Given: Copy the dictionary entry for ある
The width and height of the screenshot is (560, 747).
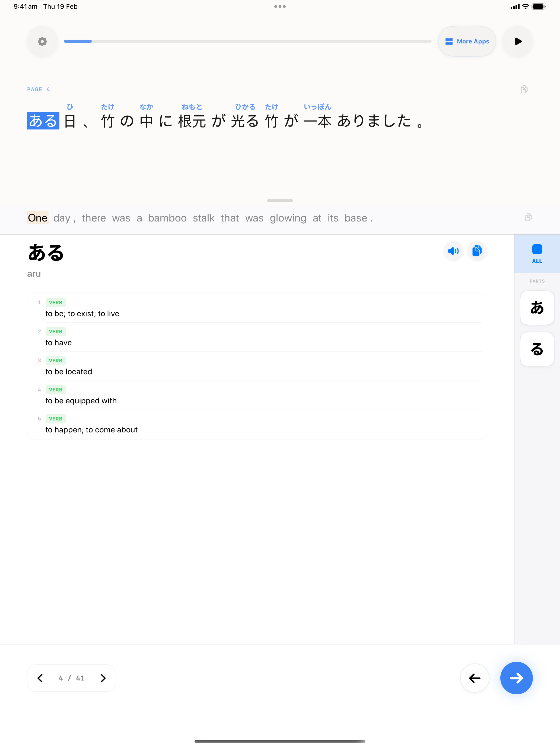Looking at the screenshot, I should [477, 251].
